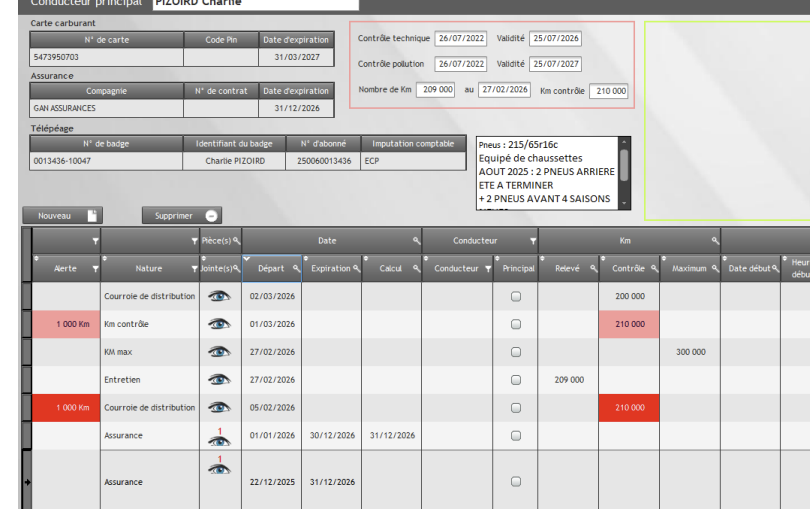Image resolution: width=810 pixels, height=509 pixels.
Task: Open the Nature column filter dropdown
Action: 194,268
